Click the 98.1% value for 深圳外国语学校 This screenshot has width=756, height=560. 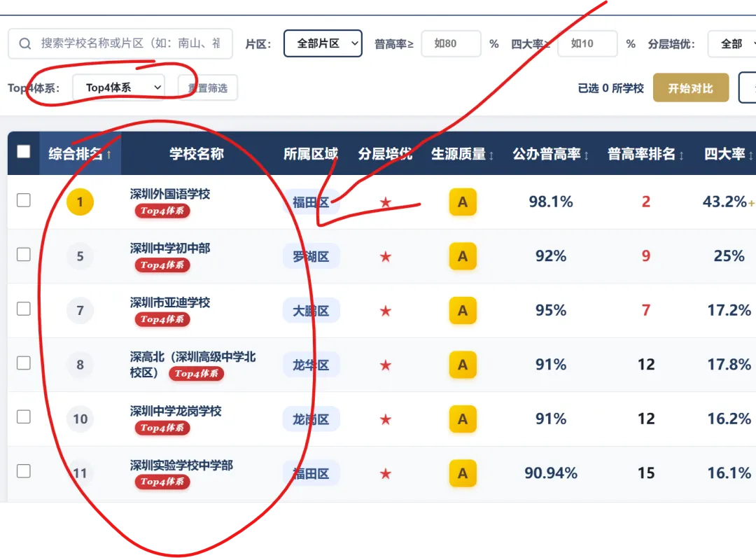[551, 202]
